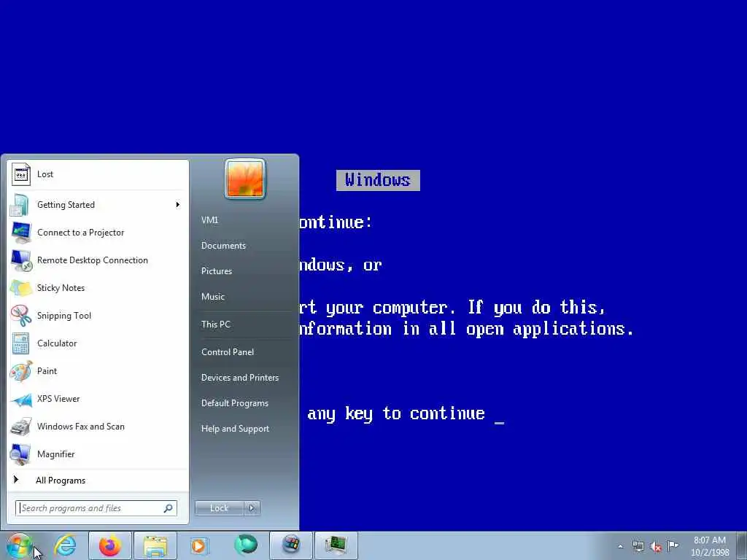Switch to the Windows-flag orb taskbar app

click(x=291, y=545)
